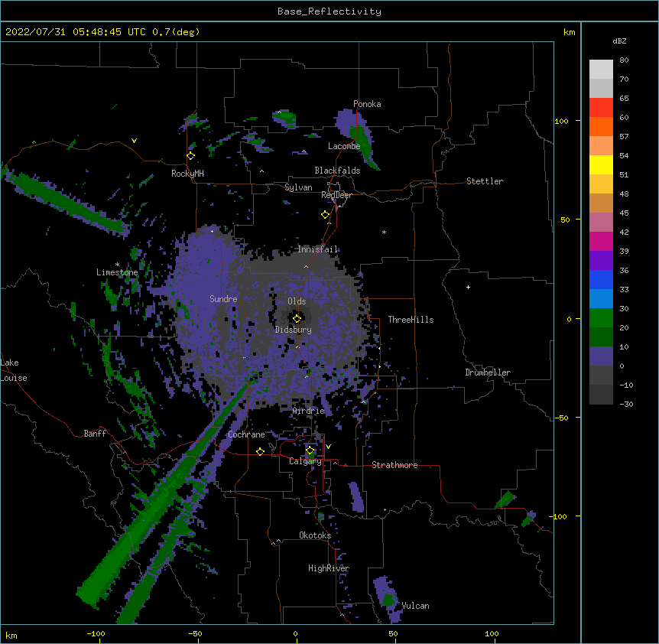Click the Airdrie city label
The image size is (659, 644).
tap(309, 411)
